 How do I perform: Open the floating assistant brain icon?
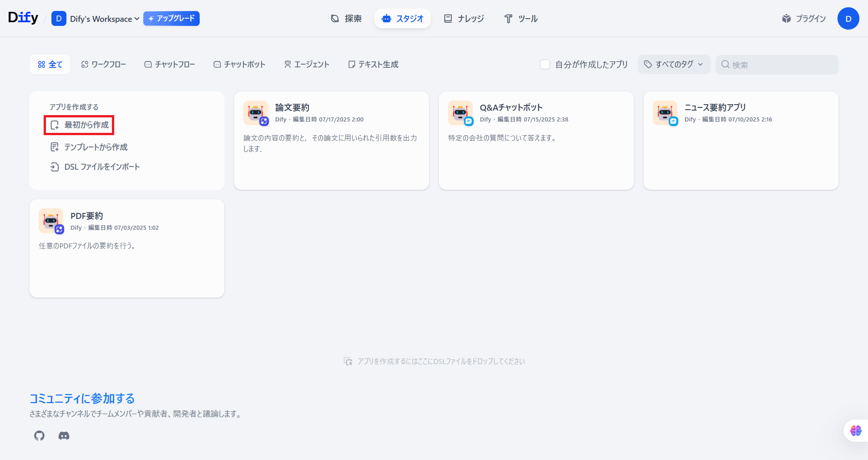click(x=855, y=430)
